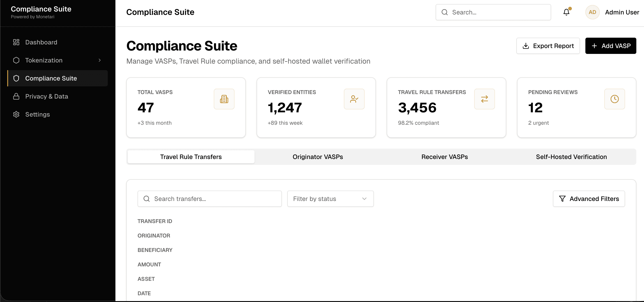Click the notification bell icon

[566, 12]
